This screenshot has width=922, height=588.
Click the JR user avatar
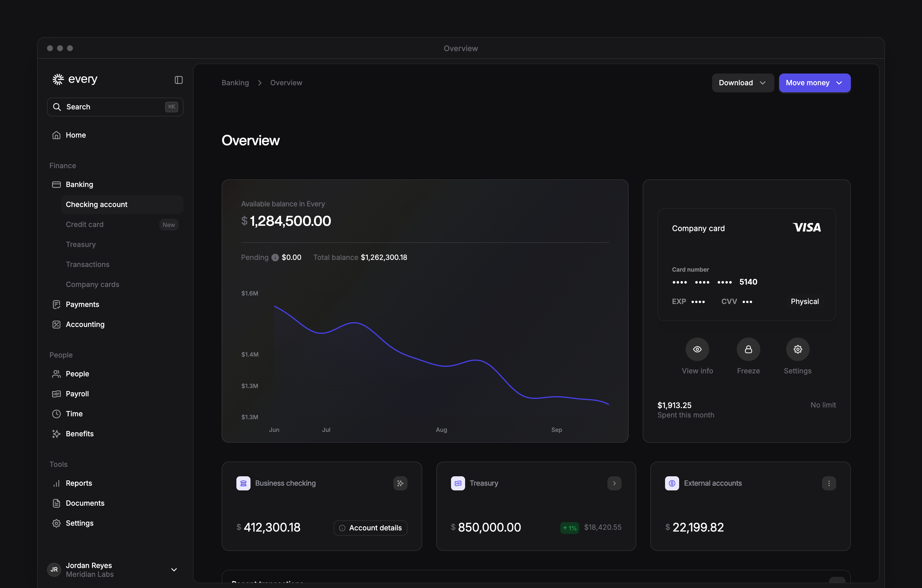click(x=54, y=570)
